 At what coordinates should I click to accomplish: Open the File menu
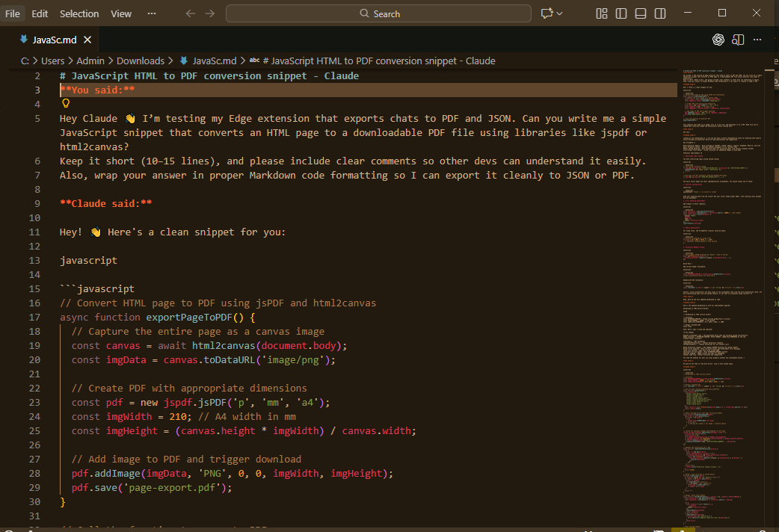click(x=13, y=13)
